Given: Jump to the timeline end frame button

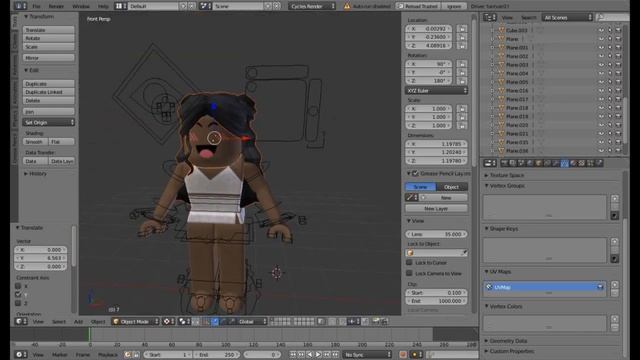Looking at the screenshot, I should [x=335, y=355].
